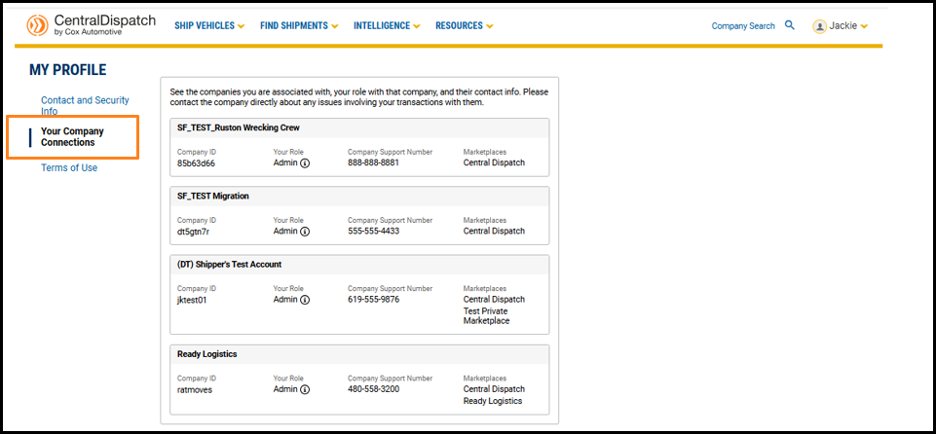The height and width of the screenshot is (434, 936).
Task: Click the Ready Logistics company header
Action: point(207,354)
